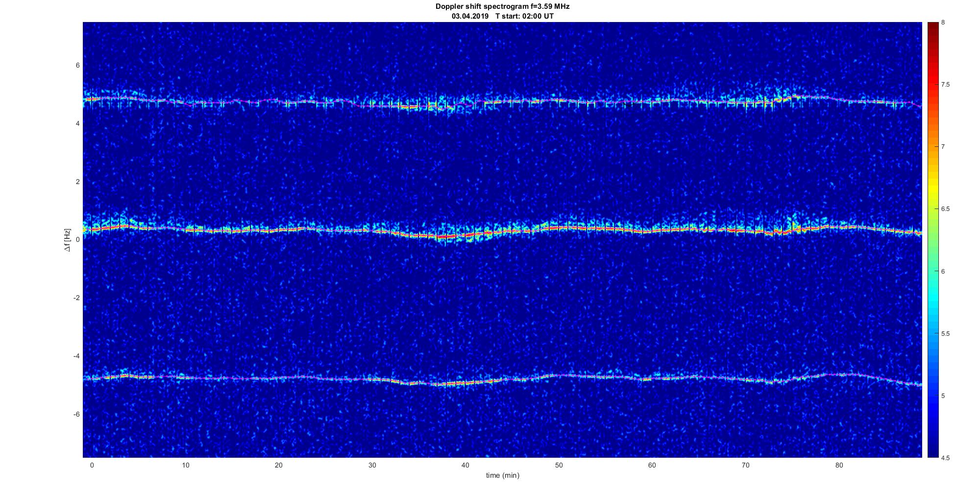Click the y-axis tick label 2

click(x=77, y=182)
